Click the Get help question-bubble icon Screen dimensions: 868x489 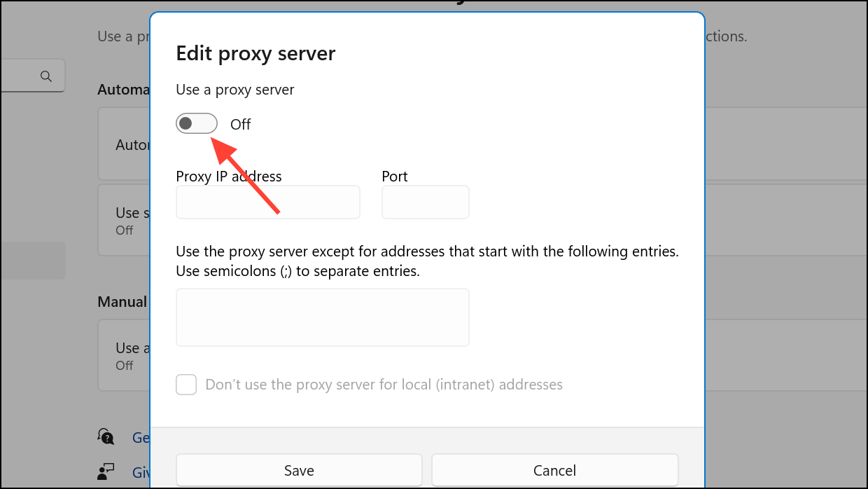click(x=106, y=437)
